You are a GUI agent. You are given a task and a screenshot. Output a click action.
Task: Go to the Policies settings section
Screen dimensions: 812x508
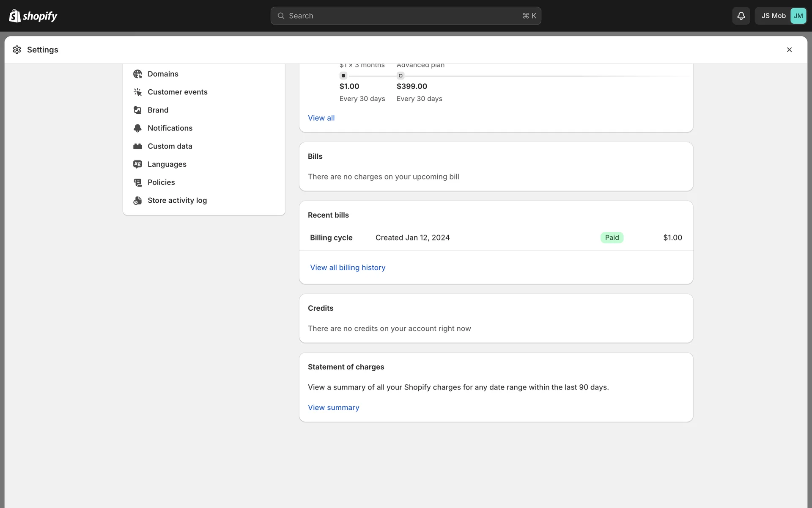pyautogui.click(x=161, y=182)
